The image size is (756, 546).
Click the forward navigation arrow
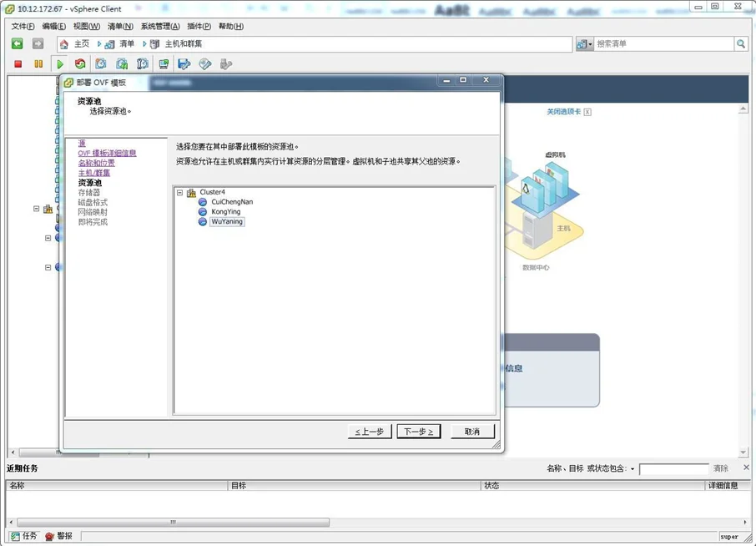click(38, 44)
